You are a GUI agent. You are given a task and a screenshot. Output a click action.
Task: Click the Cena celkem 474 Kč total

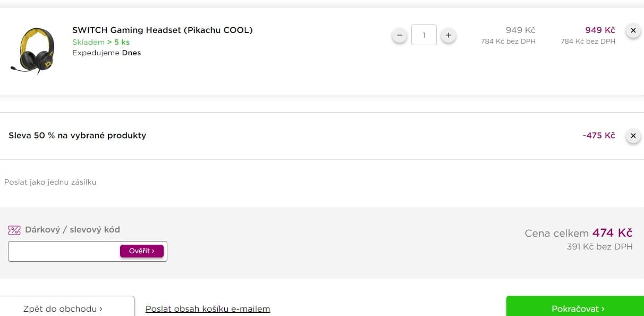point(578,233)
